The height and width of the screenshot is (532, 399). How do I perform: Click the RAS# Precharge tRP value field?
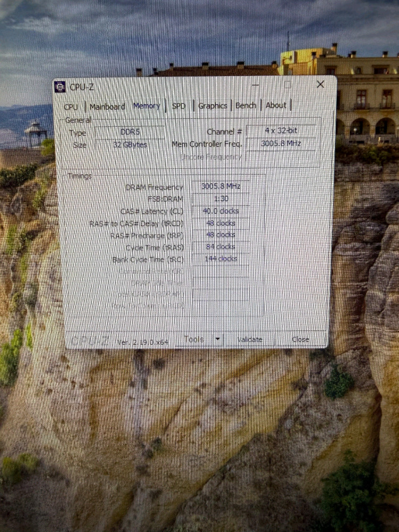pyautogui.click(x=221, y=235)
